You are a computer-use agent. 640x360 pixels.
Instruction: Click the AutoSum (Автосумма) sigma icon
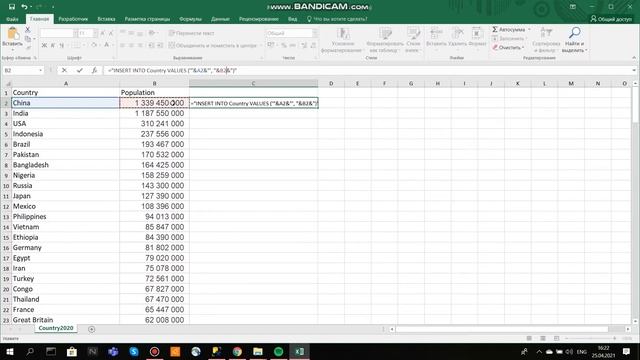pyautogui.click(x=495, y=29)
